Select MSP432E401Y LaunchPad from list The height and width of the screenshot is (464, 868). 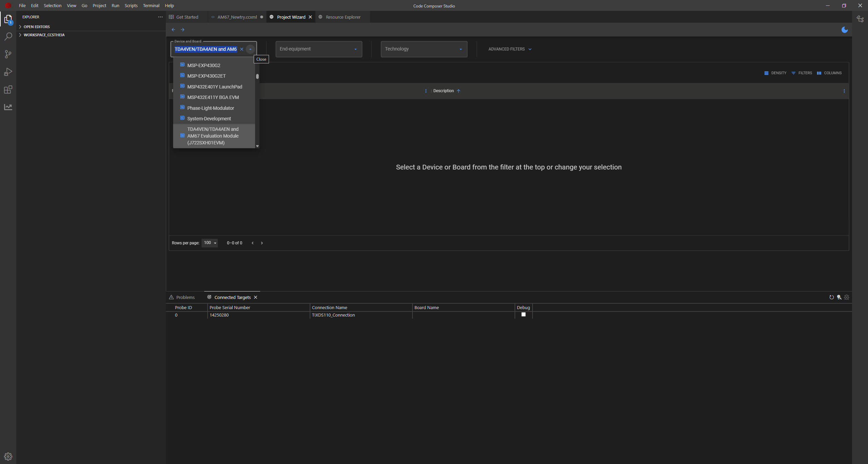[214, 87]
